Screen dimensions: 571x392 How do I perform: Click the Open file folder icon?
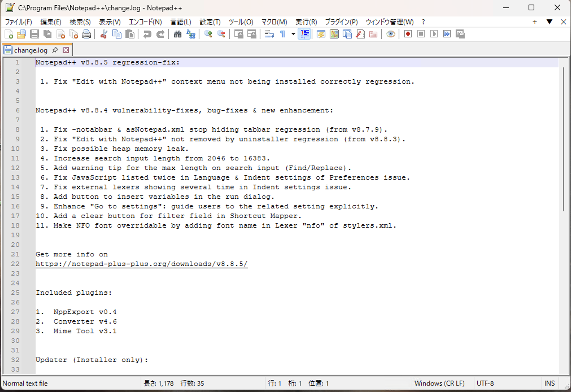coord(21,34)
